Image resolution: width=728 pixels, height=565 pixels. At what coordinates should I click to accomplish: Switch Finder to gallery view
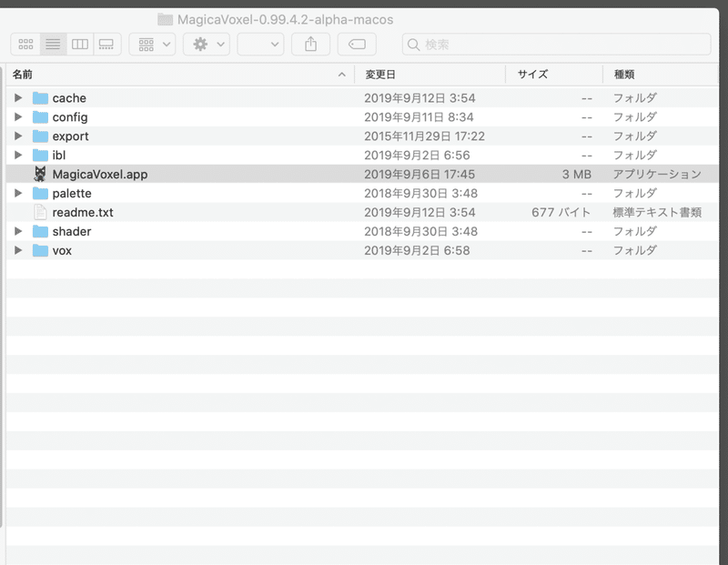[106, 44]
